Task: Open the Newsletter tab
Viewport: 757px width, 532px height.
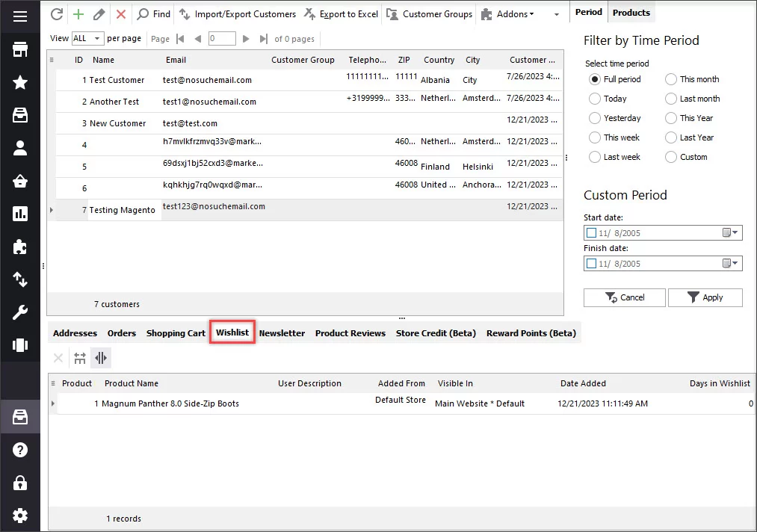Action: (x=282, y=333)
